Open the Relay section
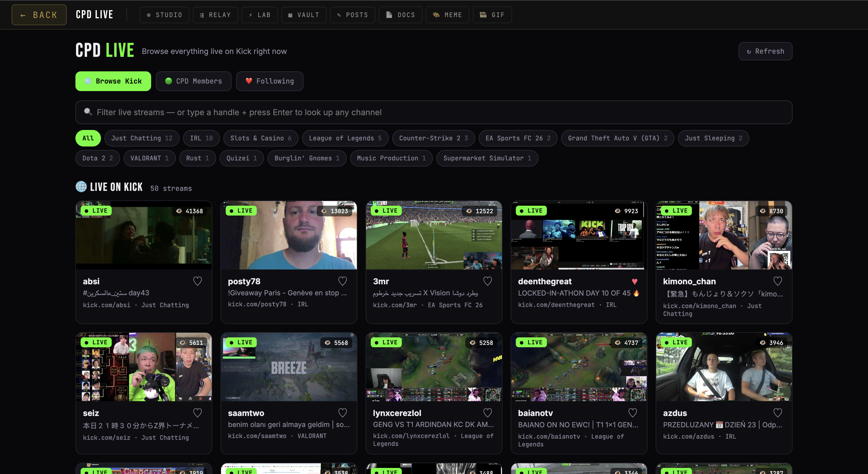 pyautogui.click(x=215, y=15)
